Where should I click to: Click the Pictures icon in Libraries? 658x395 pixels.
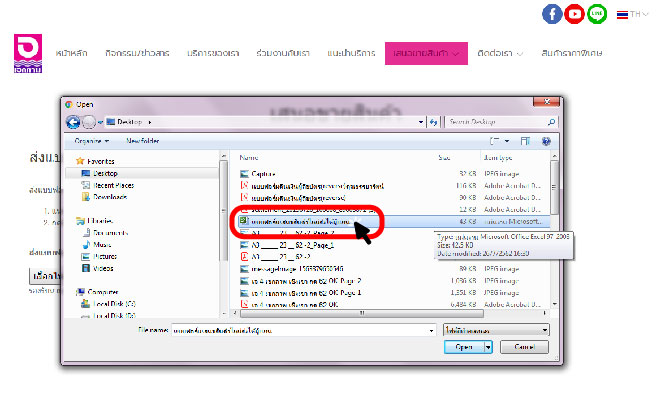(86, 256)
